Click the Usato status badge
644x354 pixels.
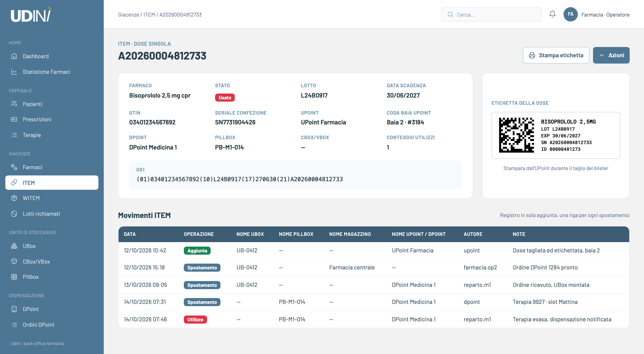[225, 98]
